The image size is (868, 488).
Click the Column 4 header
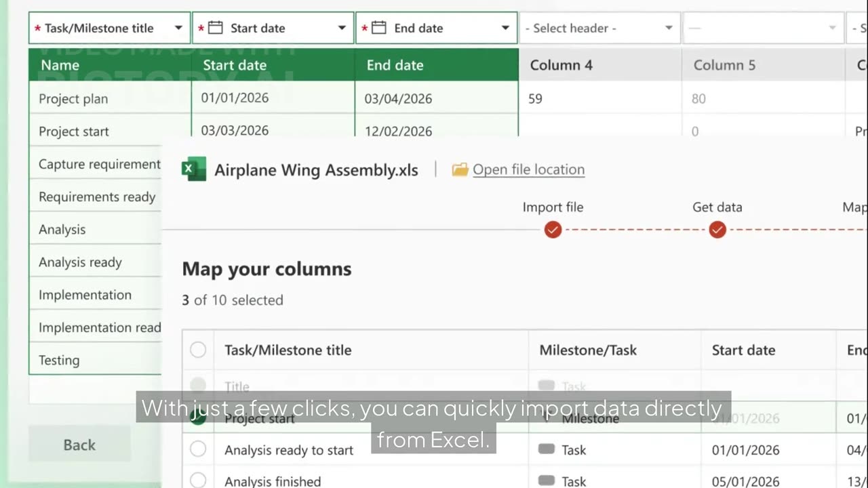[x=600, y=65]
